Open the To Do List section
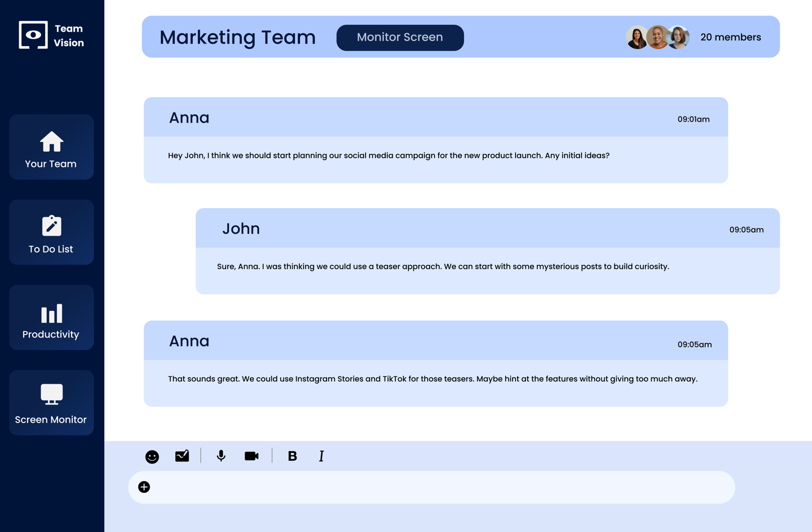Screen dimensions: 812x532 tap(51, 232)
